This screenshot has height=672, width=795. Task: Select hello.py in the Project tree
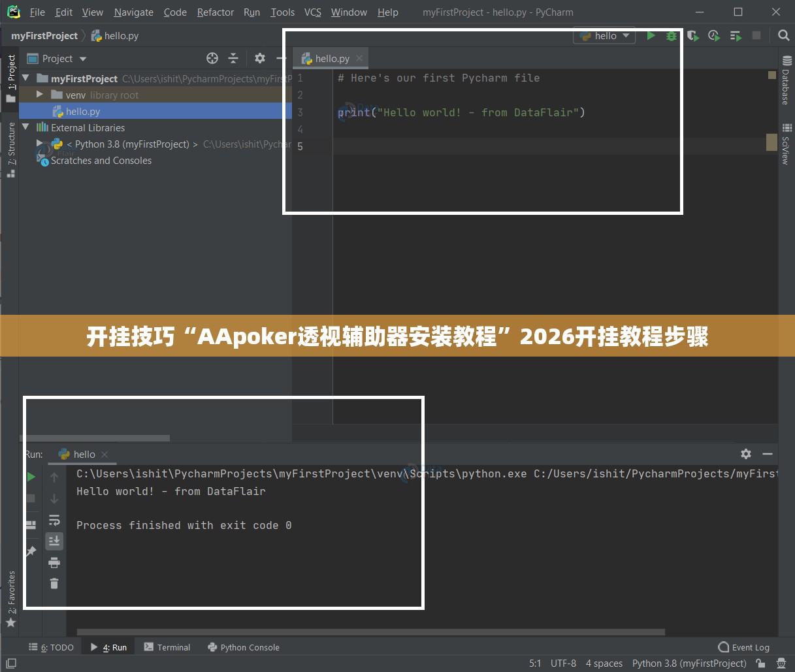click(155, 112)
